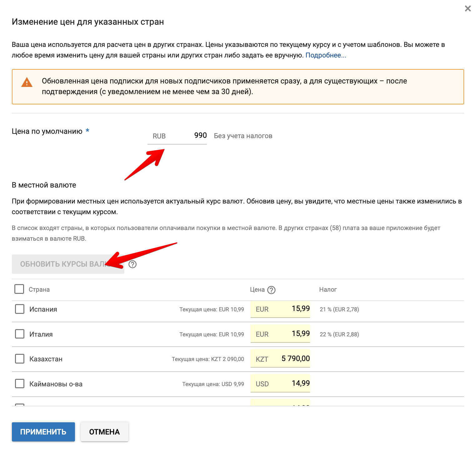Screen dimensions: 476x452
Task: Click the ОБНОВИТЬ КУРСЫ ВАЛЮТ button
Action: coord(68,264)
